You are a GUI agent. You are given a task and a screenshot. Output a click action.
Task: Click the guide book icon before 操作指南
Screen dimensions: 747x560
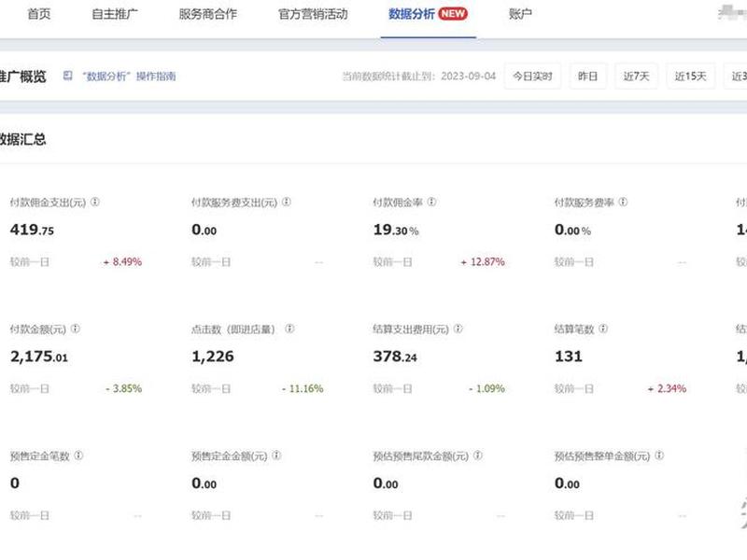(67, 76)
